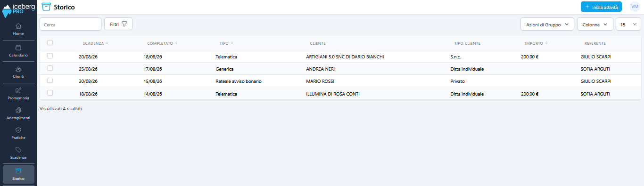Click SOFIA ARGUTI in the ANDREA NERI row
644x186 pixels.
click(x=595, y=69)
